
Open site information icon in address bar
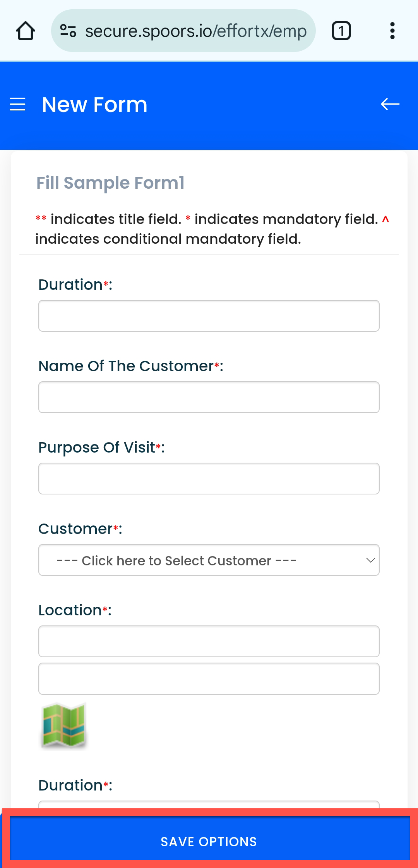tap(68, 31)
